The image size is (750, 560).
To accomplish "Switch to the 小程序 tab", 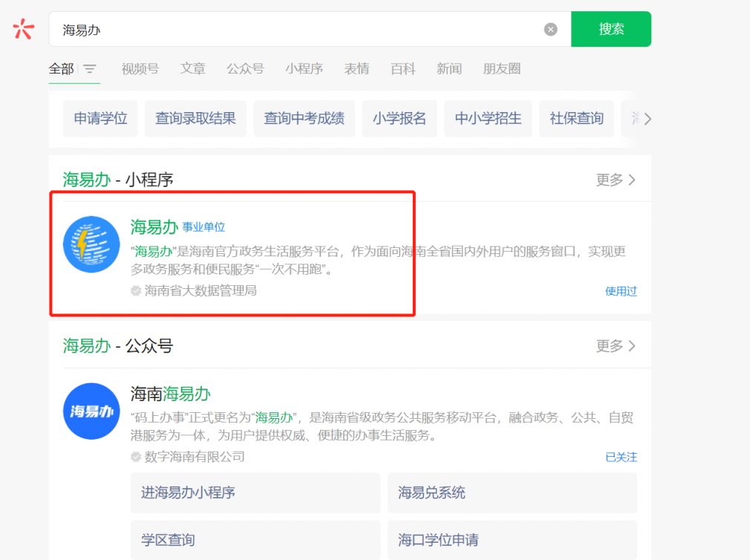I will pyautogui.click(x=304, y=69).
